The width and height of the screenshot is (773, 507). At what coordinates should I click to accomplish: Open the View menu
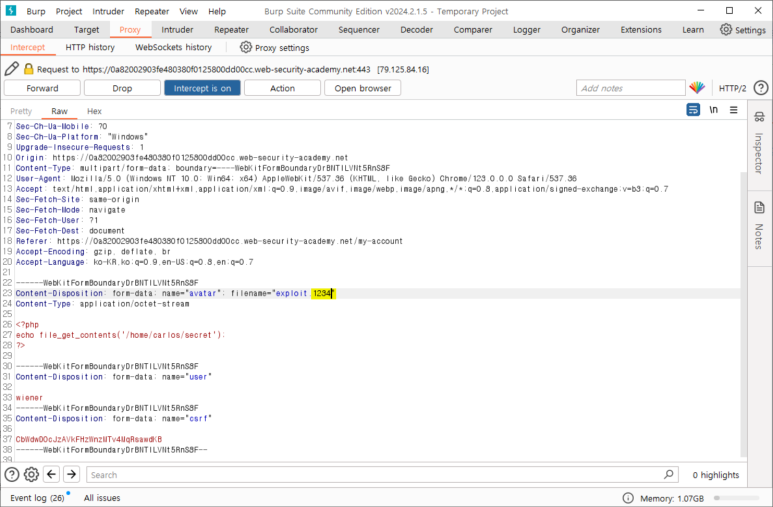click(x=188, y=11)
